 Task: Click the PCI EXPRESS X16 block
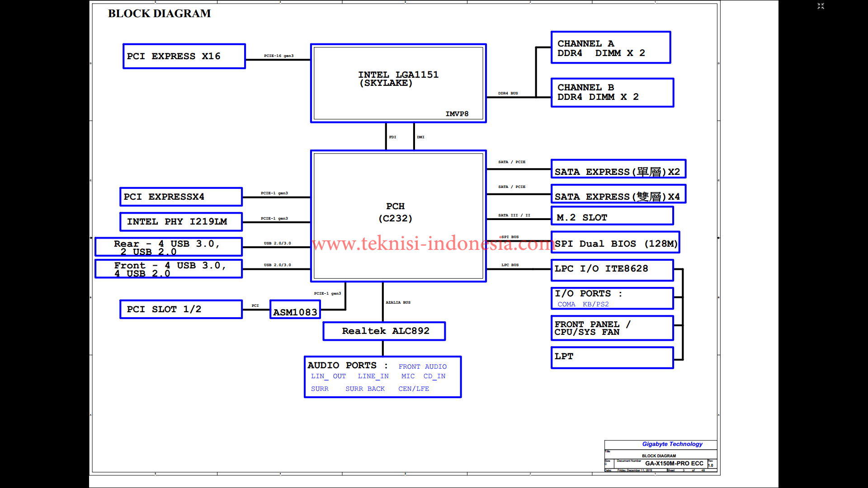click(184, 56)
